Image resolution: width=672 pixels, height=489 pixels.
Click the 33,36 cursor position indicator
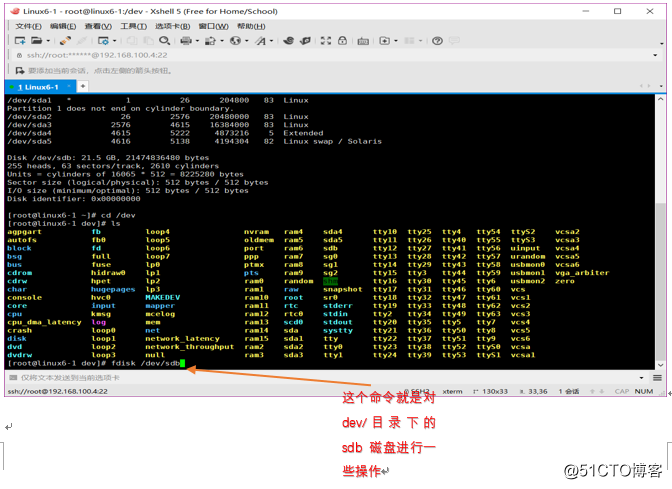537,391
